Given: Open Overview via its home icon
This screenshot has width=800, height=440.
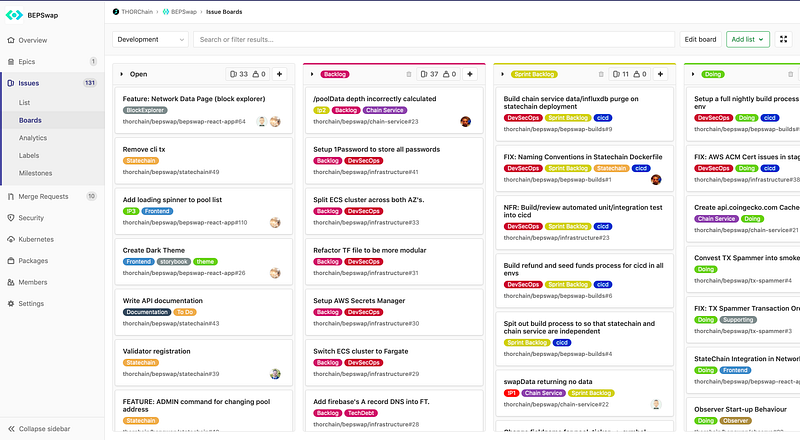Looking at the screenshot, I should (x=11, y=40).
